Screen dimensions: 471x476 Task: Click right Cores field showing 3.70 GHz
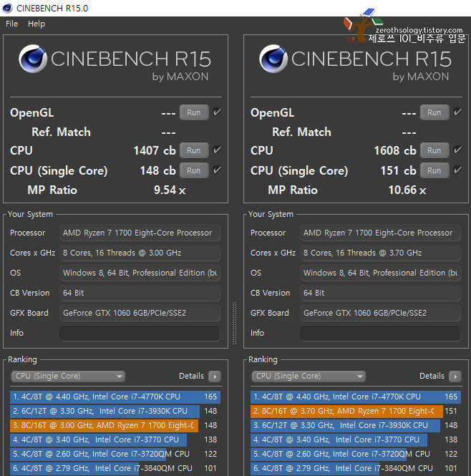pos(380,253)
